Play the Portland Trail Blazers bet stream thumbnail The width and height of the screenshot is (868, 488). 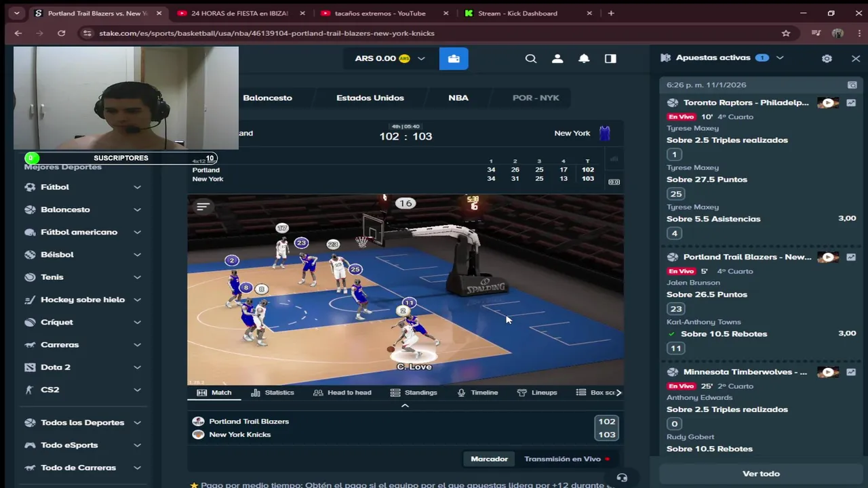point(828,258)
